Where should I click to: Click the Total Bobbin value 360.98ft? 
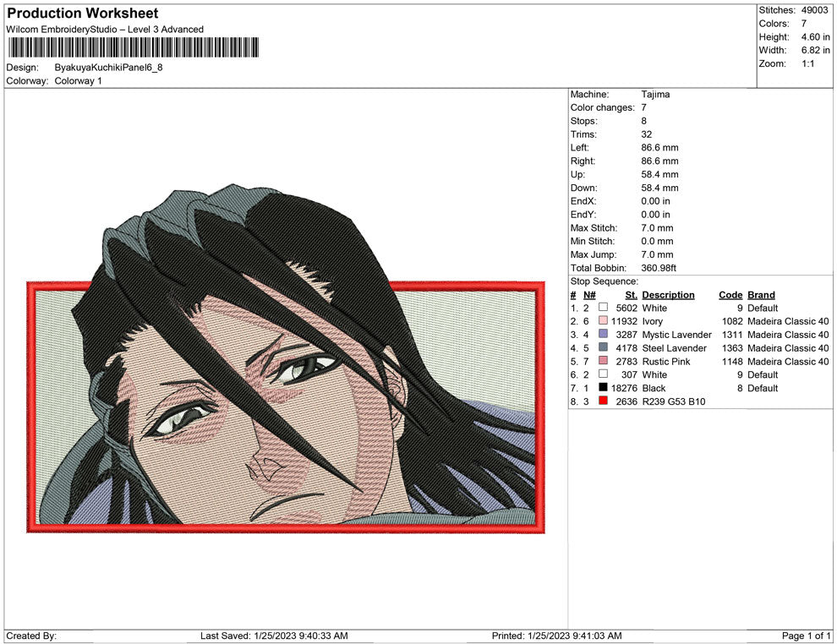coord(659,268)
